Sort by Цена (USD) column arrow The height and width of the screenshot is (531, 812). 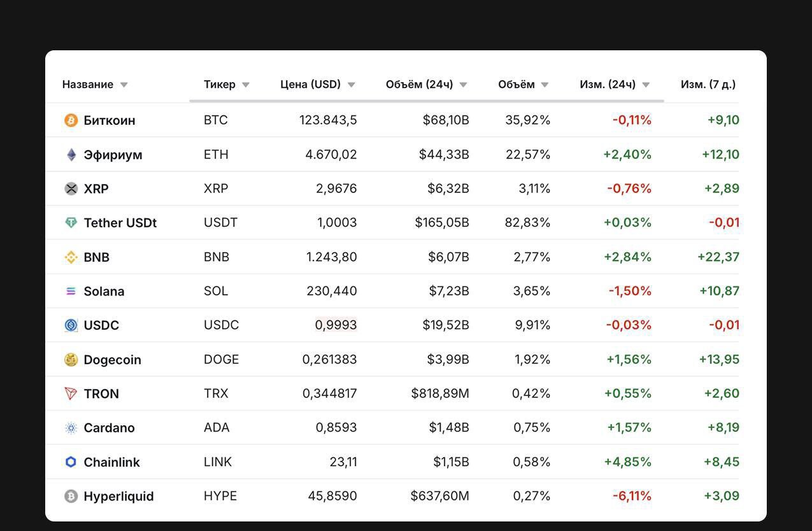[351, 85]
